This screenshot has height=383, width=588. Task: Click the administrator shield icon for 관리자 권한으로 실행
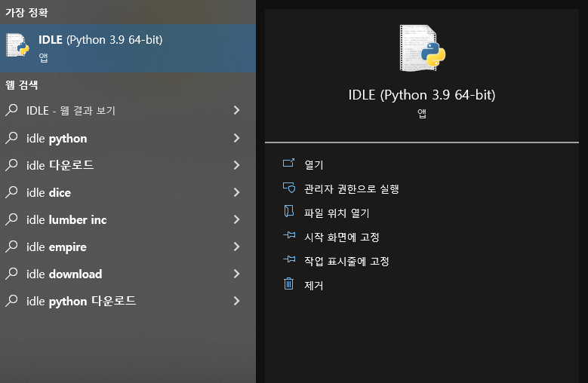pyautogui.click(x=289, y=187)
